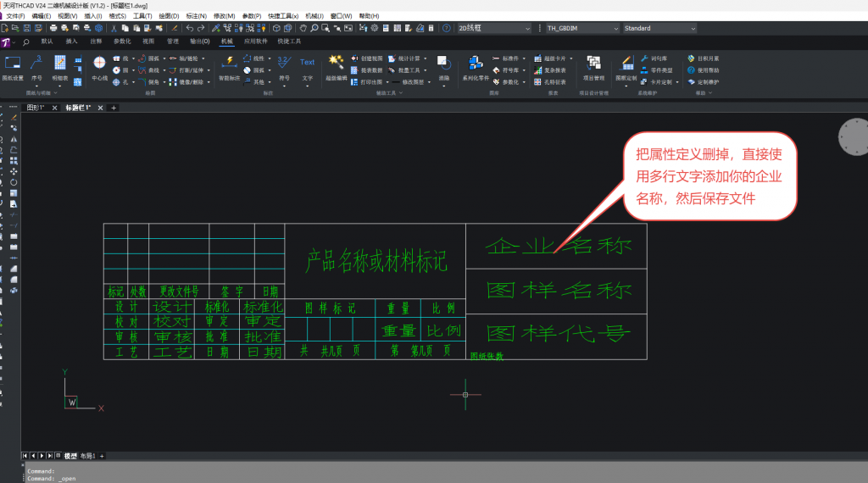Click the Print icon in toolbar

pos(53,28)
